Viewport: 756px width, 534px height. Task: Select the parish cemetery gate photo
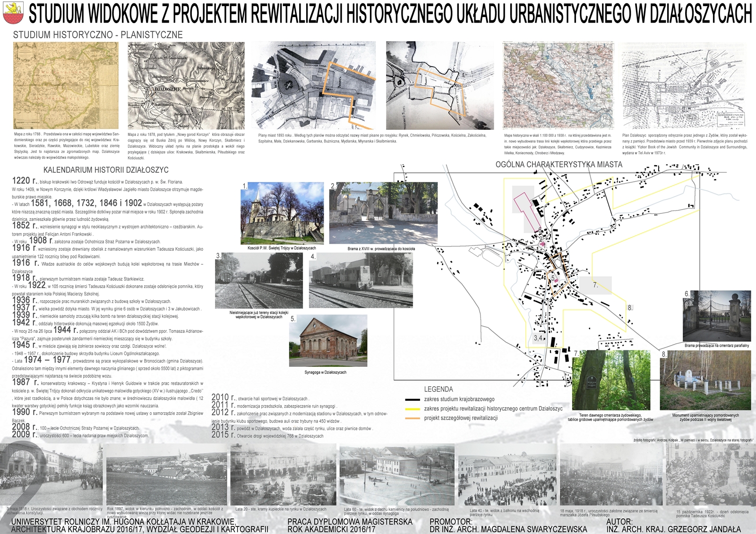[x=717, y=316]
